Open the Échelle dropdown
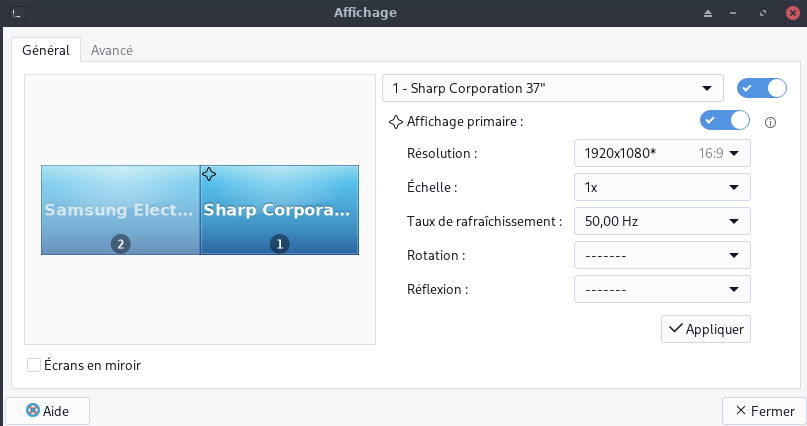This screenshot has height=426, width=807. 662,187
